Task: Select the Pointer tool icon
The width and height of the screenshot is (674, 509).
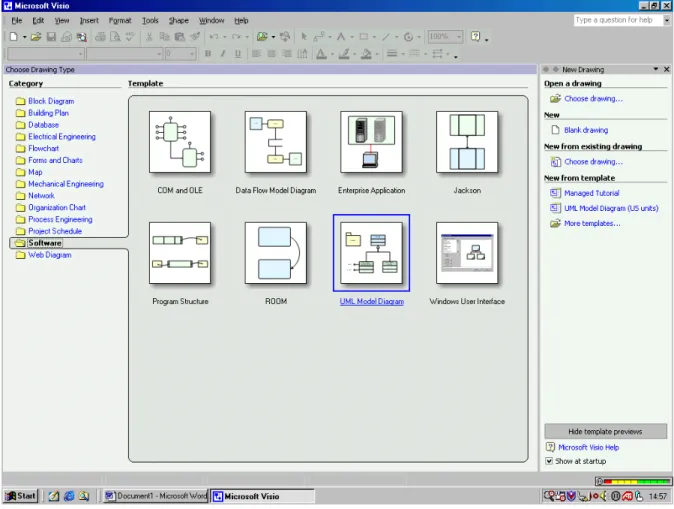Action: coord(304,37)
